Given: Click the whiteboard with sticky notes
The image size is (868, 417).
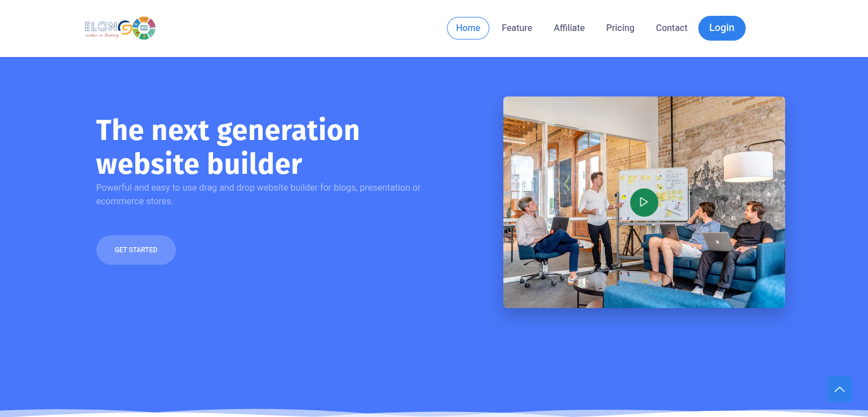Looking at the screenshot, I should click(x=654, y=194).
